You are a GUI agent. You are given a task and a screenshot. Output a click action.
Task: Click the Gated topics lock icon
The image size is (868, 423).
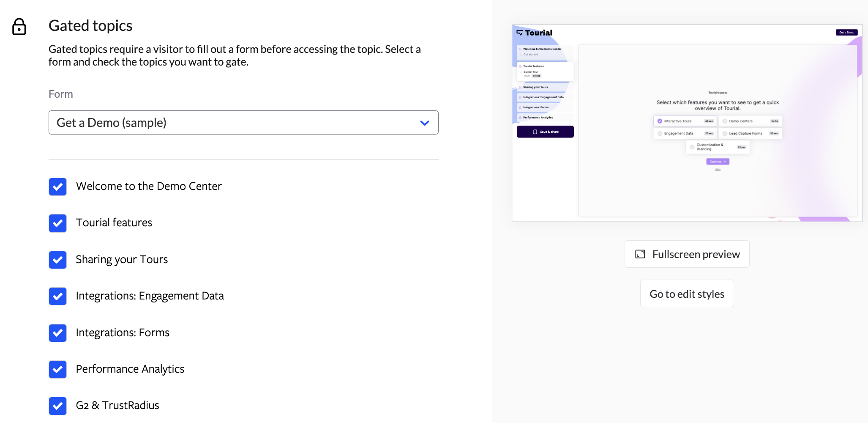[x=19, y=27]
